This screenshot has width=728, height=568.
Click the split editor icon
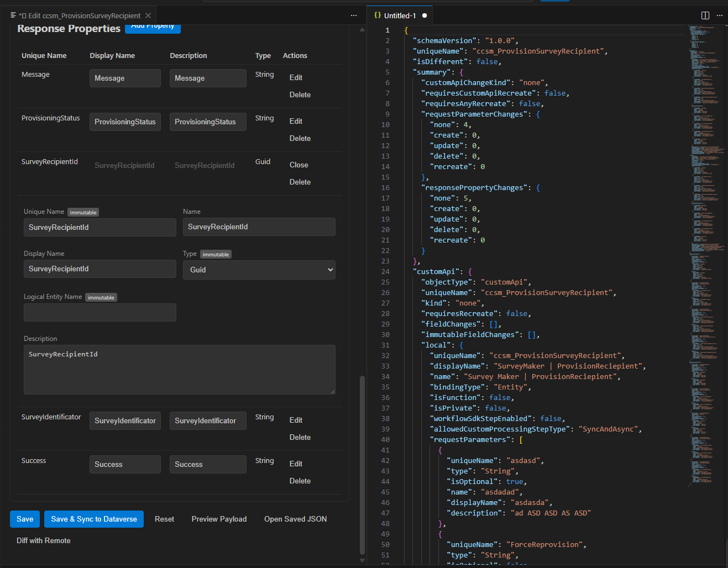(705, 15)
